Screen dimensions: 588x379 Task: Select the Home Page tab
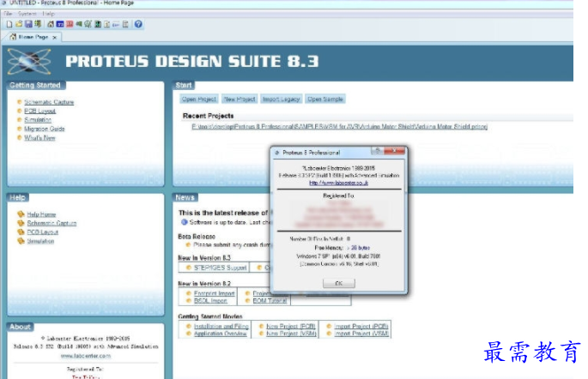[32, 38]
